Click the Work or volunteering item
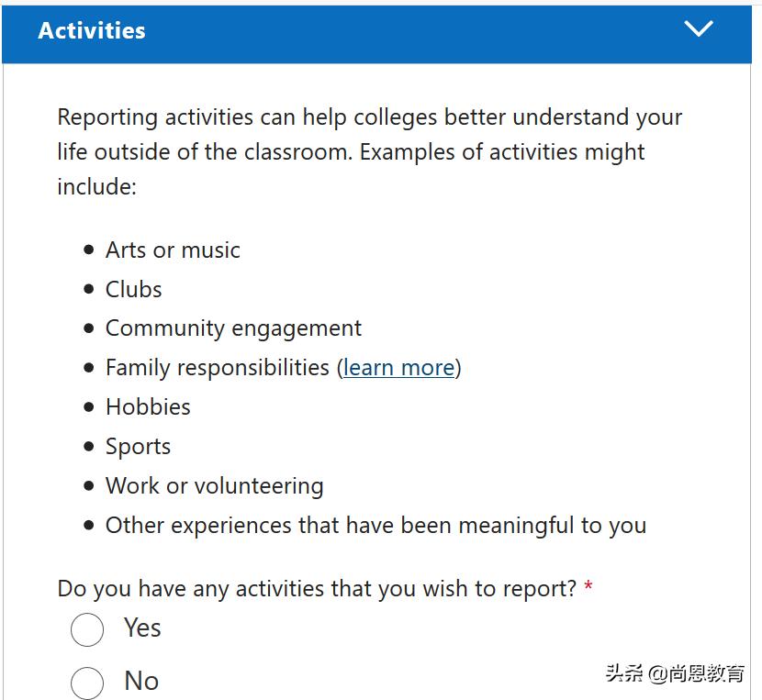This screenshot has height=700, width=762. (215, 485)
